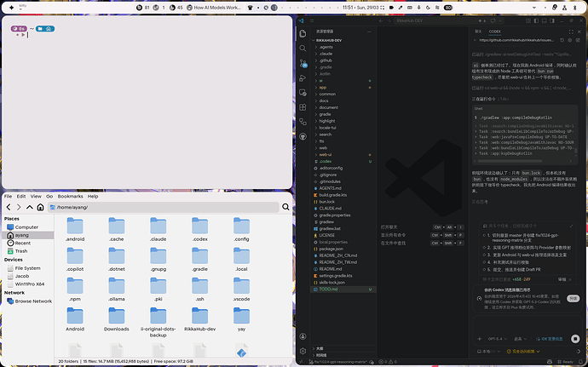Viewport: 588px width, 367px height.
Task: Toggle primary sidebar layout button in VS Code title bar
Action: pyautogui.click(x=536, y=20)
